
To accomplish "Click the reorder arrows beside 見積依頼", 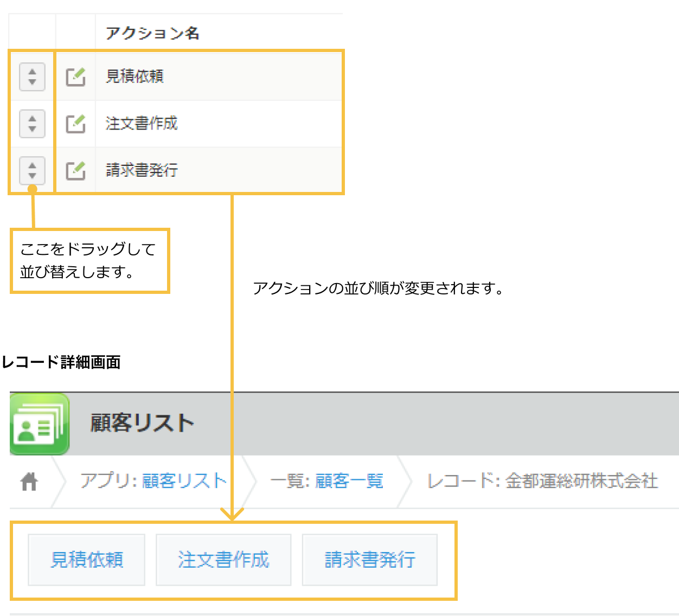I will [x=31, y=77].
